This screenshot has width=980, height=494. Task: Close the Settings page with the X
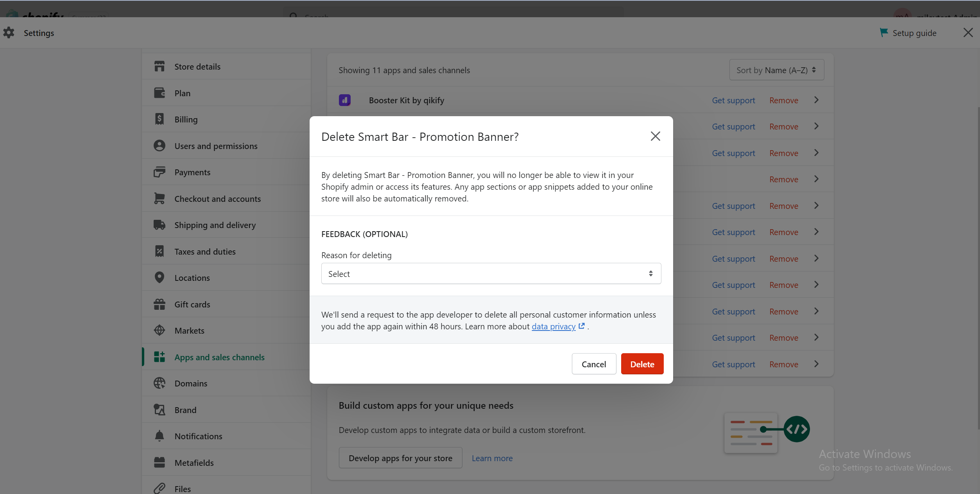(x=968, y=32)
